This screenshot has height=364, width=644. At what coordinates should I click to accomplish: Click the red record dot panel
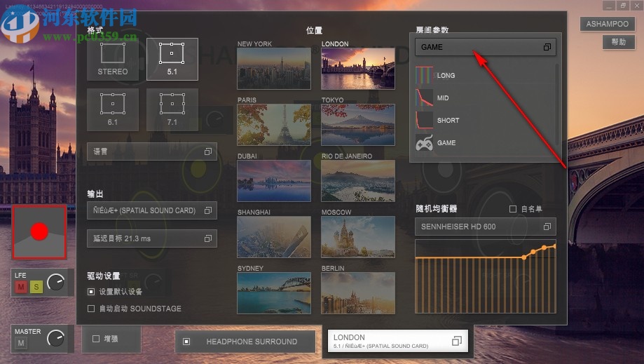coord(39,232)
